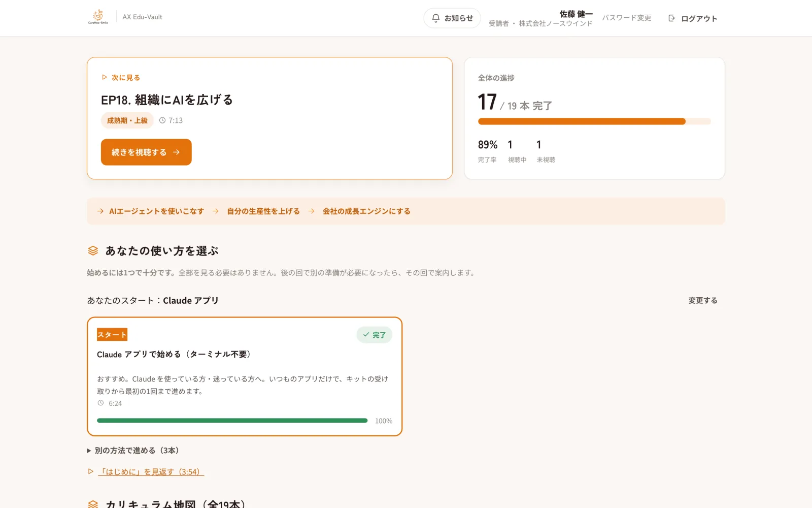
Task: Open the EP18. 組織にAIを広げる title
Action: pos(167,100)
